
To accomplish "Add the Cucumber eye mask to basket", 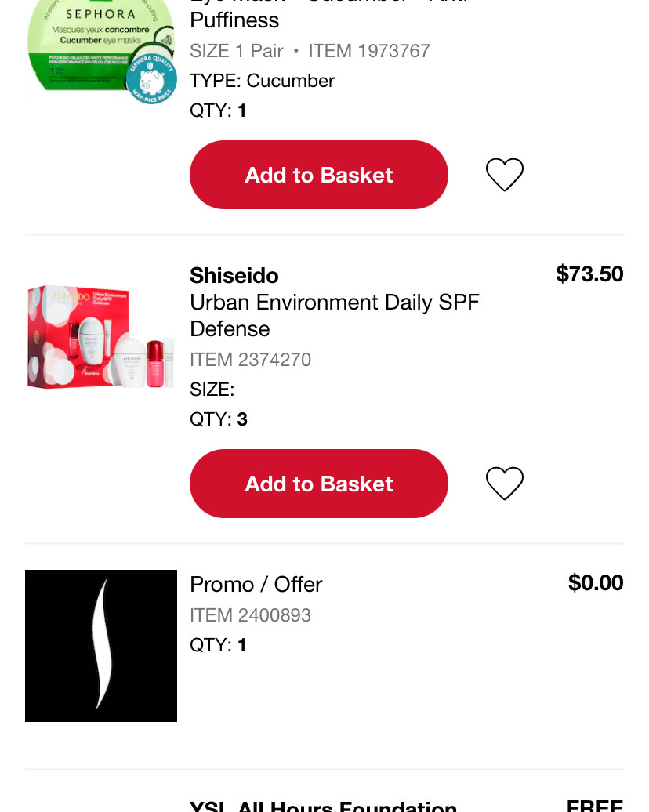I will coord(318,175).
